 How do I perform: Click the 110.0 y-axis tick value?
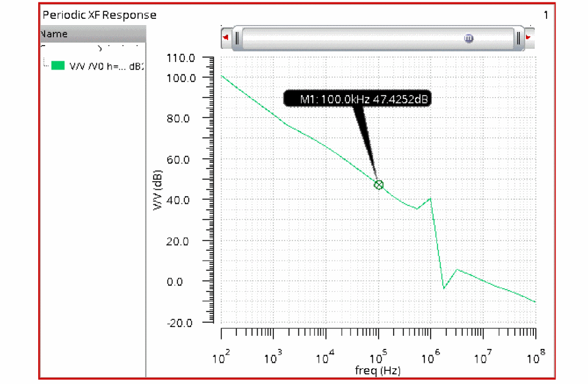[x=181, y=58]
